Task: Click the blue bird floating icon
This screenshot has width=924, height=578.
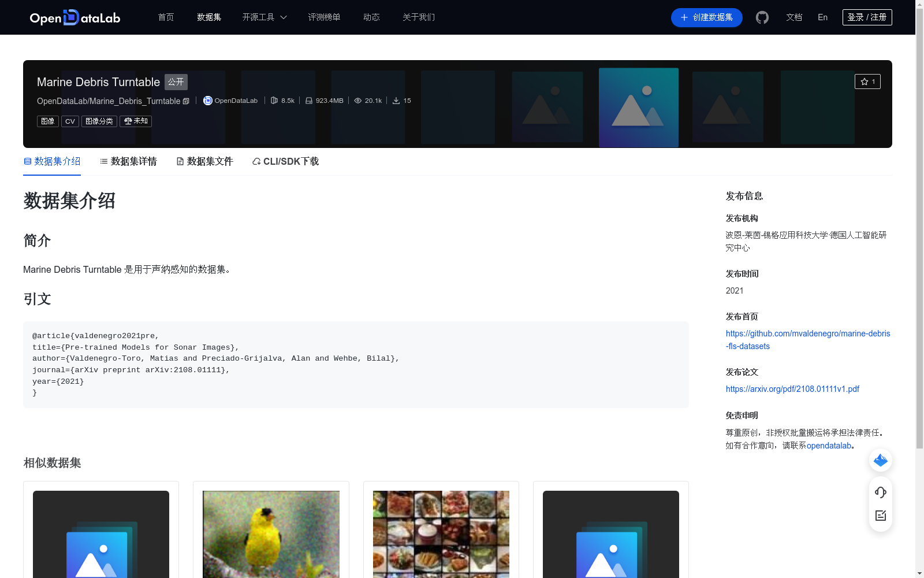Action: pyautogui.click(x=881, y=460)
